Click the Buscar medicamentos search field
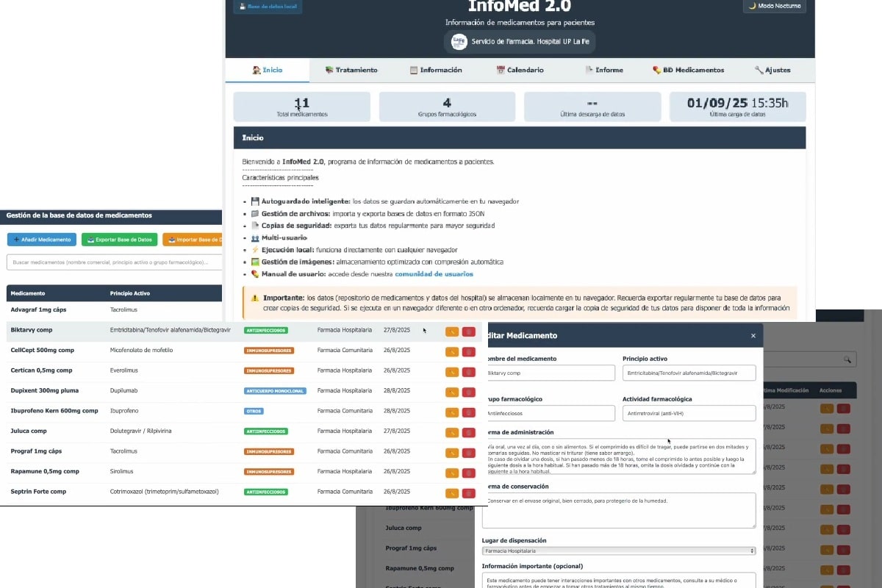 point(114,262)
